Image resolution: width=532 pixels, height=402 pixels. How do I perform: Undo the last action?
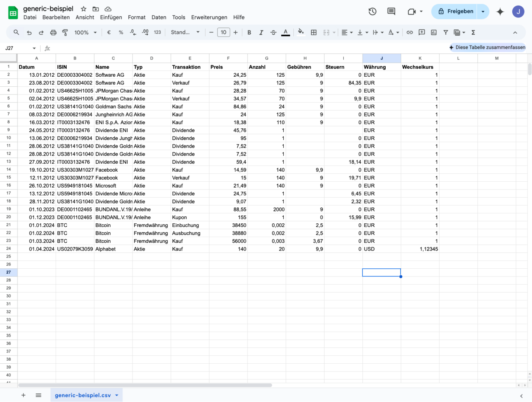pos(29,32)
